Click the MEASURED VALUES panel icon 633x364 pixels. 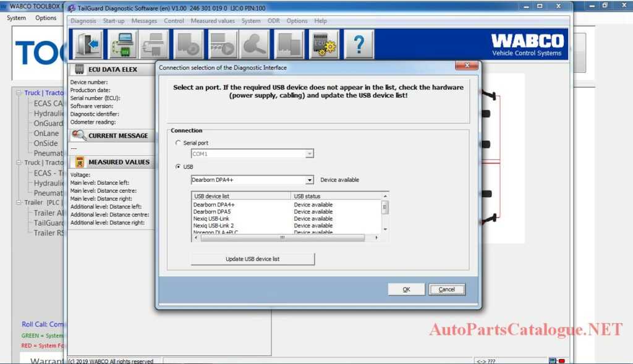(81, 162)
